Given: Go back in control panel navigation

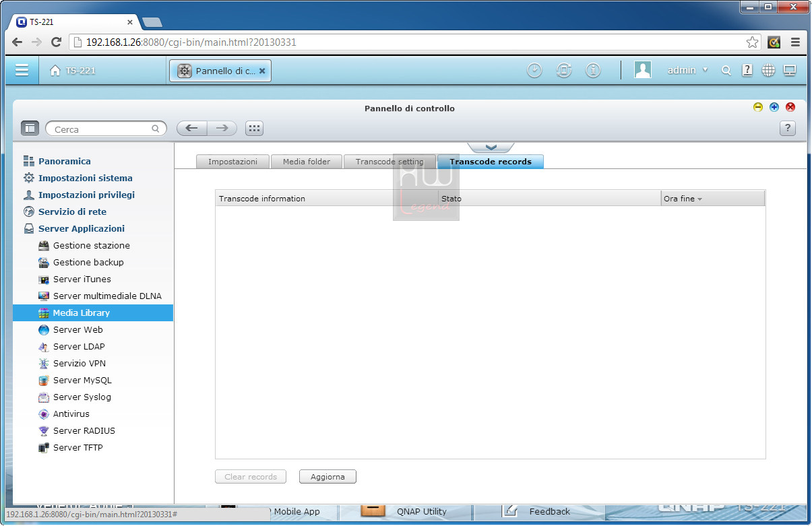Looking at the screenshot, I should click(191, 128).
